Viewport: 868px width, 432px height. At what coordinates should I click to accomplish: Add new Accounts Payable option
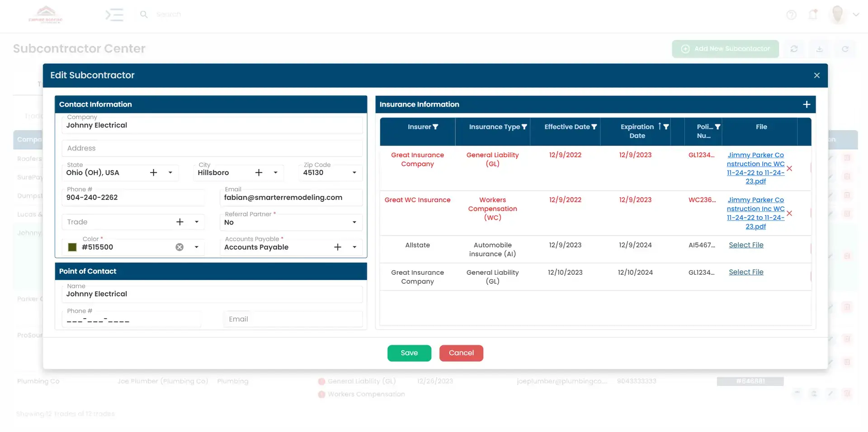[x=338, y=247]
